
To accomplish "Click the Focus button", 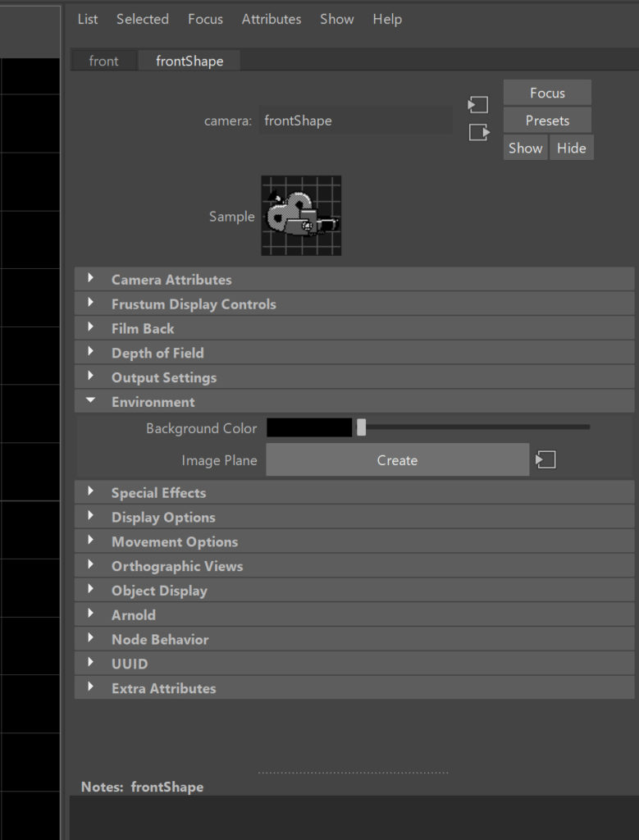I will click(x=547, y=93).
